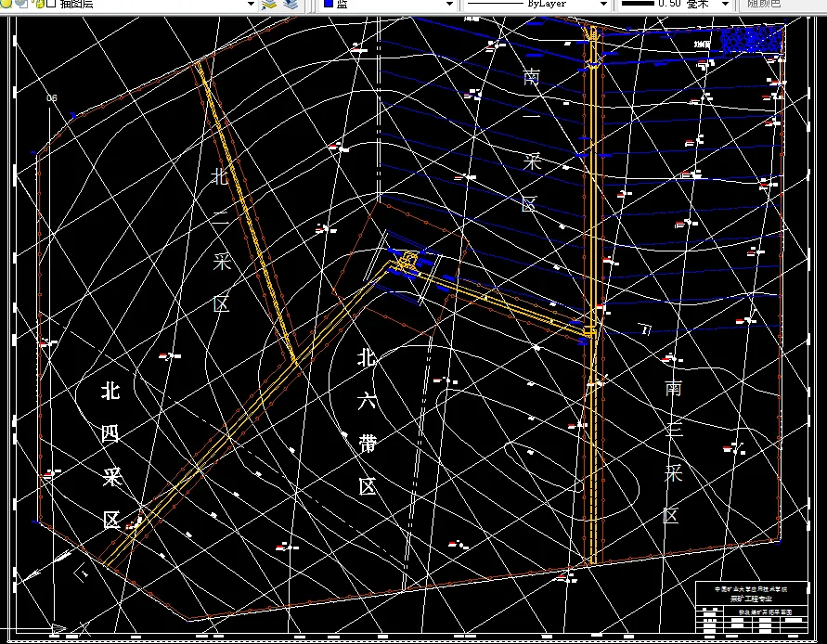Click the Layer Previous icon
Image resolution: width=827 pixels, height=644 pixels.
[x=291, y=5]
